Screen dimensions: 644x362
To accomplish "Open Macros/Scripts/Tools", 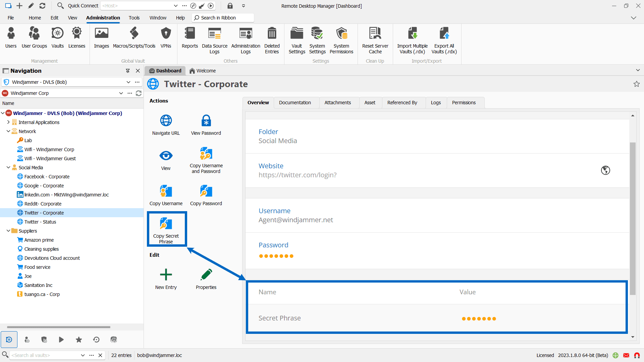I will pyautogui.click(x=134, y=38).
